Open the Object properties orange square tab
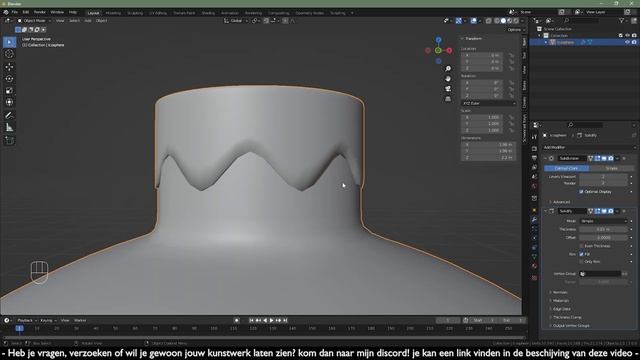This screenshot has width=640, height=360. click(x=534, y=210)
